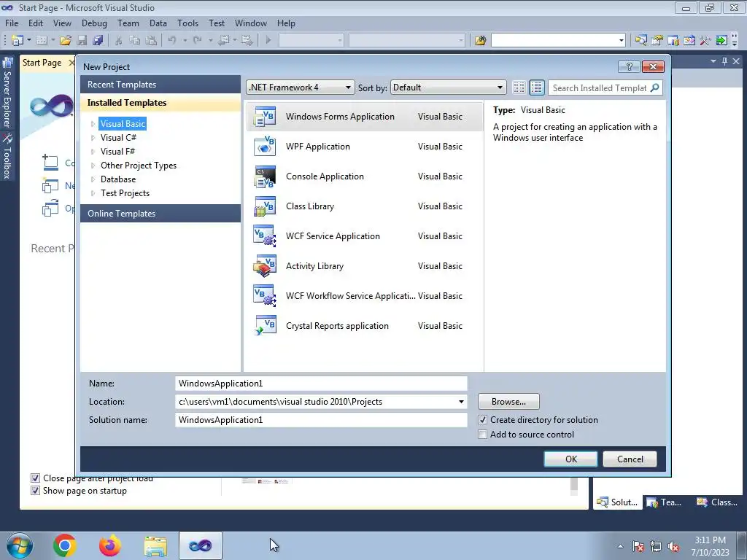Click the Windows Start button
The image size is (747, 560).
coord(19,545)
